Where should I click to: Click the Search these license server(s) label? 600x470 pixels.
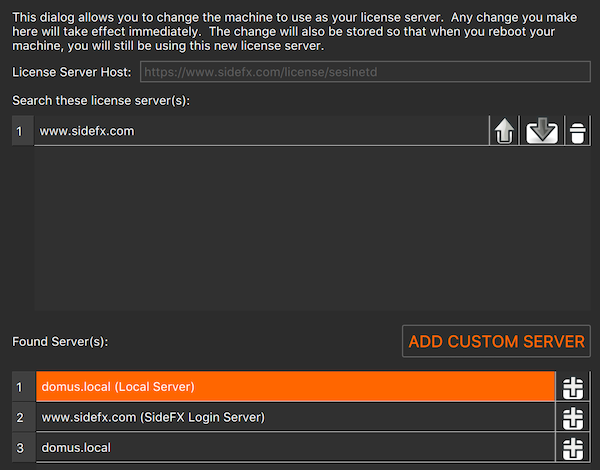tap(101, 100)
